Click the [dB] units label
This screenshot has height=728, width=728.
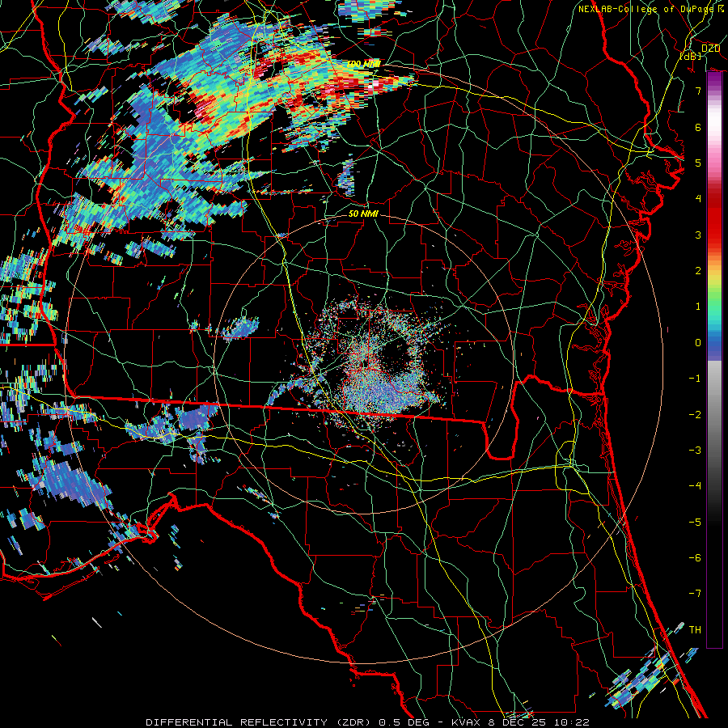691,56
